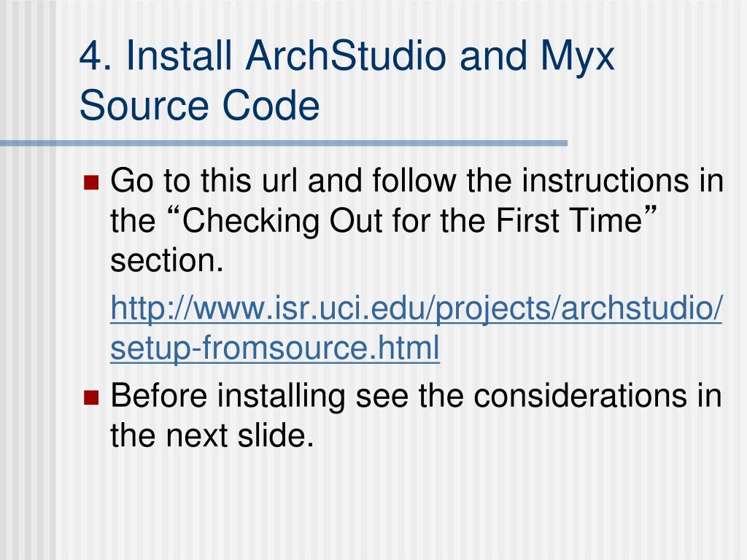Click the word "ArchStudio" in the title

347,56
